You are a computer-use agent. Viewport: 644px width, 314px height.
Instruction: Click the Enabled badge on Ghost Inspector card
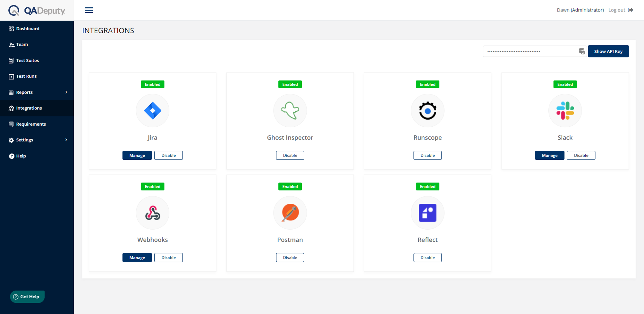[x=290, y=84]
